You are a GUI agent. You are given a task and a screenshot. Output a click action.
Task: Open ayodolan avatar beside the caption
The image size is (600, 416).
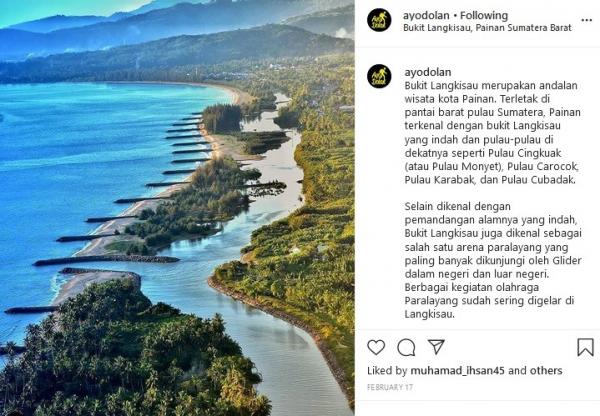[379, 76]
